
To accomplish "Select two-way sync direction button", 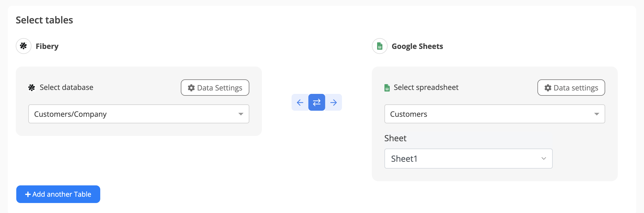I will click(x=317, y=102).
